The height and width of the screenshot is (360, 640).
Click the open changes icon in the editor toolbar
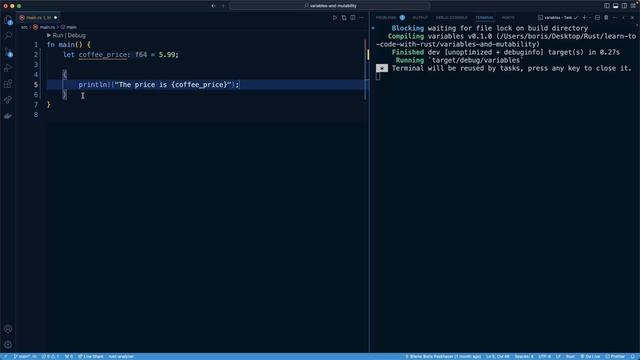tap(344, 18)
